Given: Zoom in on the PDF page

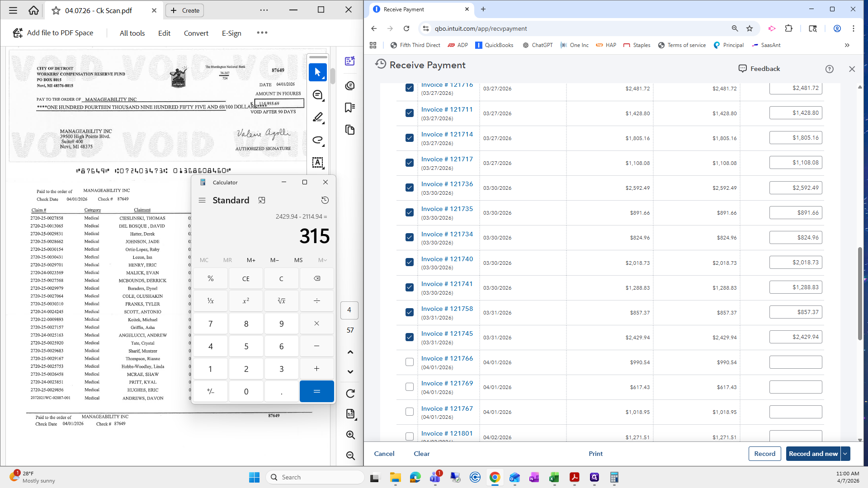Looking at the screenshot, I should coord(350,435).
